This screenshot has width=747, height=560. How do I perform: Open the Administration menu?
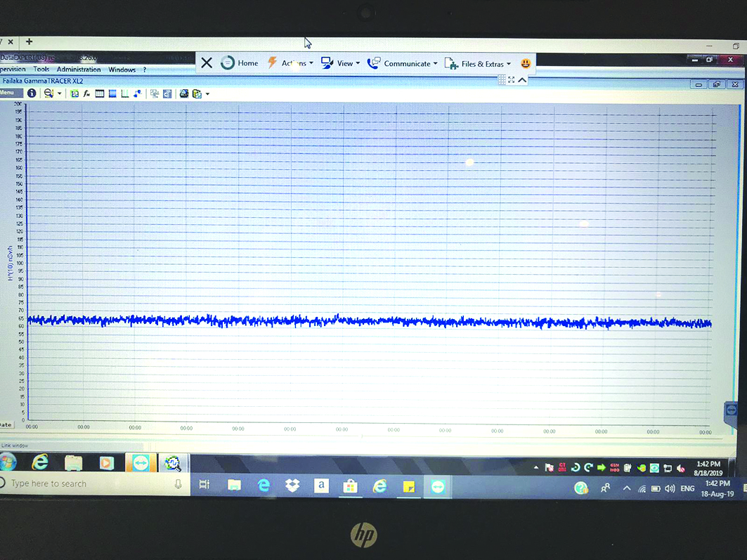point(79,70)
